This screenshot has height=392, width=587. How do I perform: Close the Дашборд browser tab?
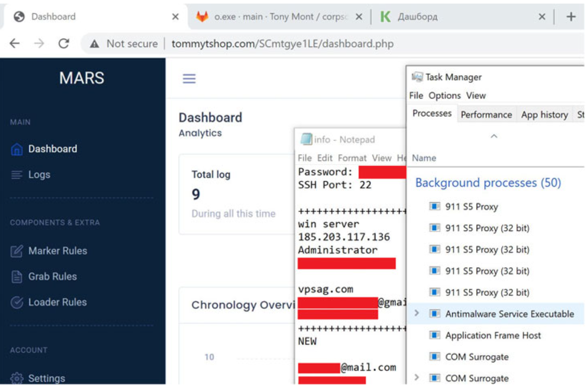(542, 17)
